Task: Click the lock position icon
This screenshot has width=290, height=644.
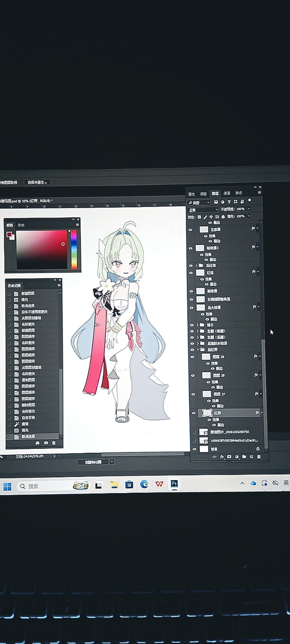Action: click(211, 217)
